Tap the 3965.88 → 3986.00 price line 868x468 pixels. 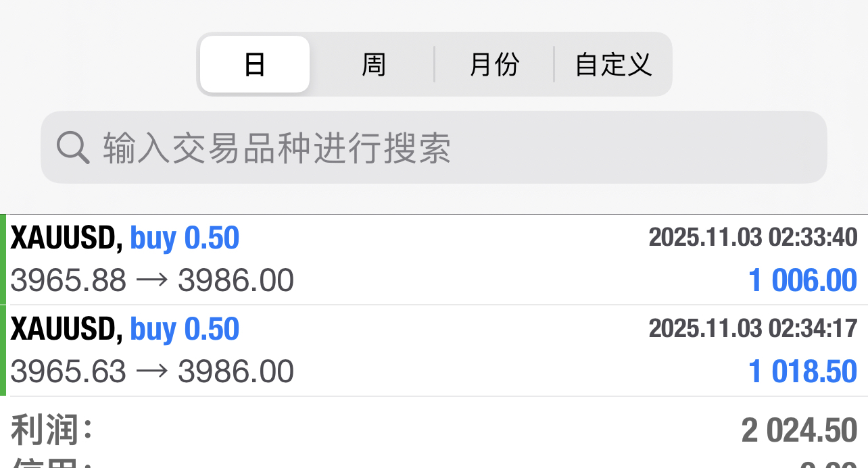tap(152, 281)
